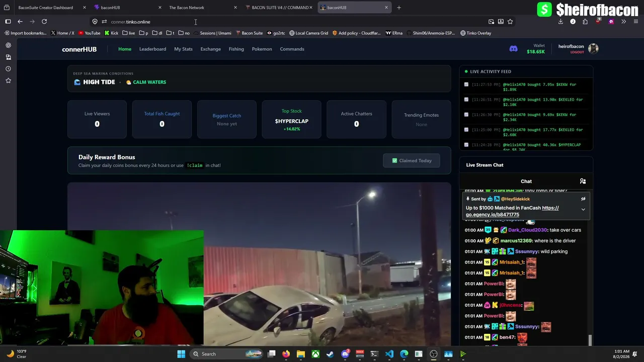644x362 pixels.
Task: Switch to The Bacon Network tab
Action: [201, 8]
